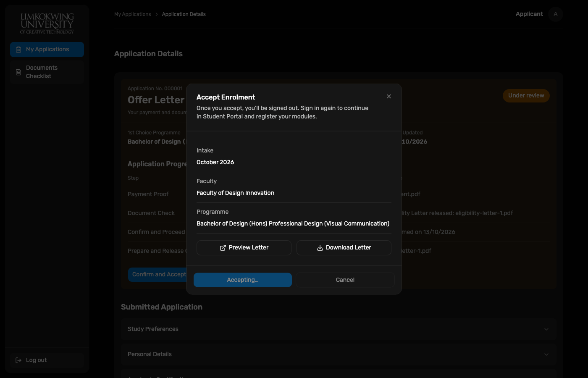Click the Documents Checklist file icon
The width and height of the screenshot is (588, 378).
click(x=18, y=72)
